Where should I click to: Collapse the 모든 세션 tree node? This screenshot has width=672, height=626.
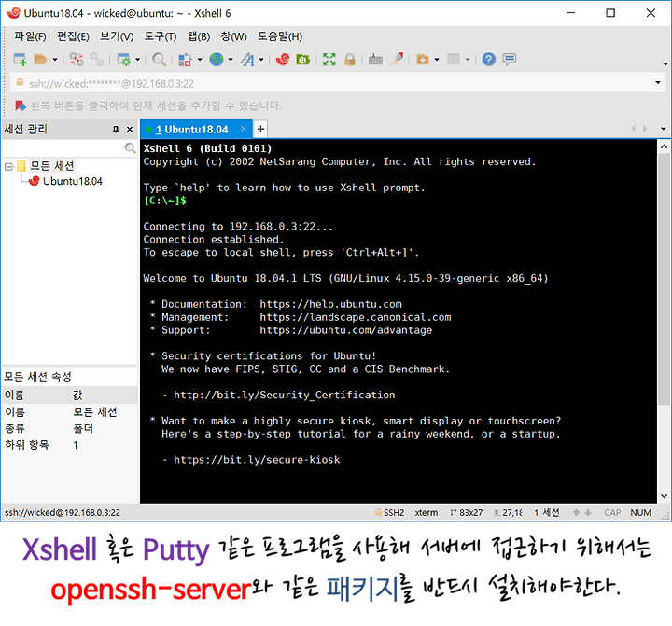pos(8,166)
